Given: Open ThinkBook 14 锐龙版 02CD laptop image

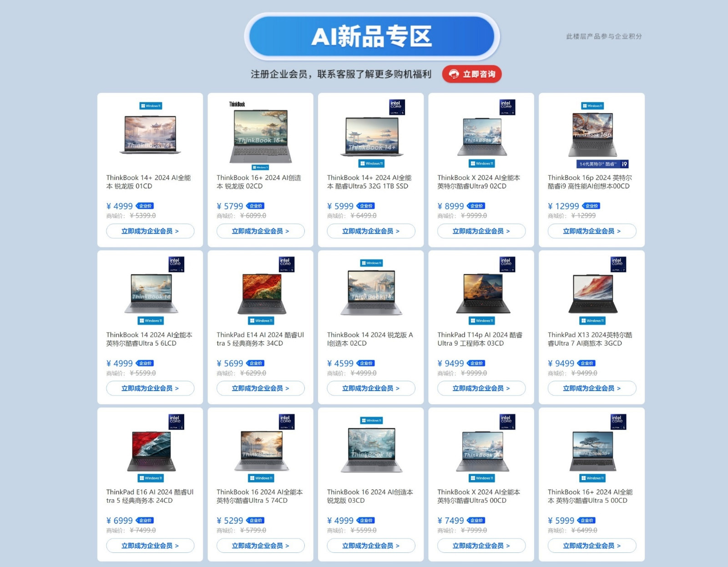Looking at the screenshot, I should [x=372, y=293].
